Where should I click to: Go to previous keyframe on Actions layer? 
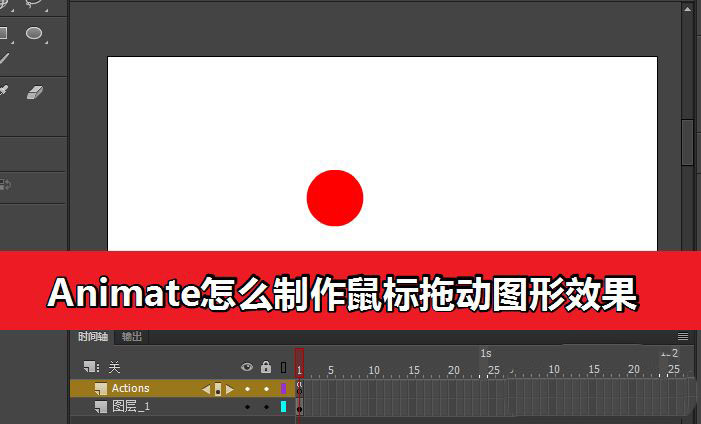pos(206,389)
